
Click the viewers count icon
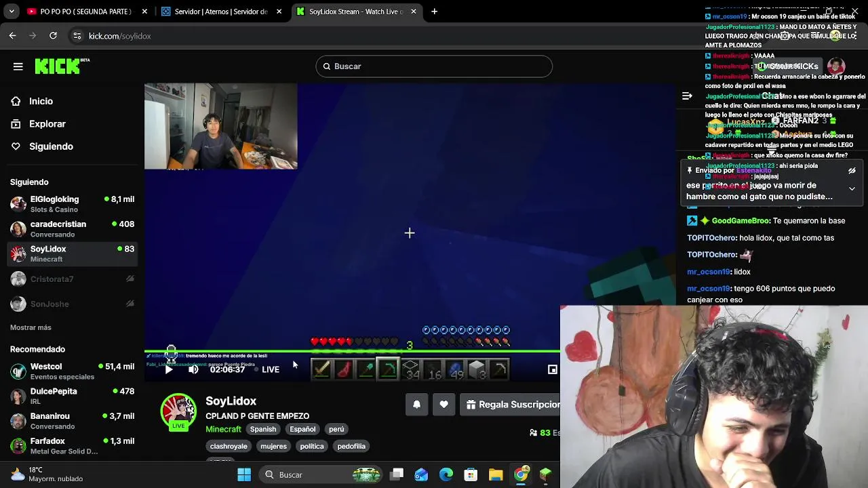pos(534,432)
